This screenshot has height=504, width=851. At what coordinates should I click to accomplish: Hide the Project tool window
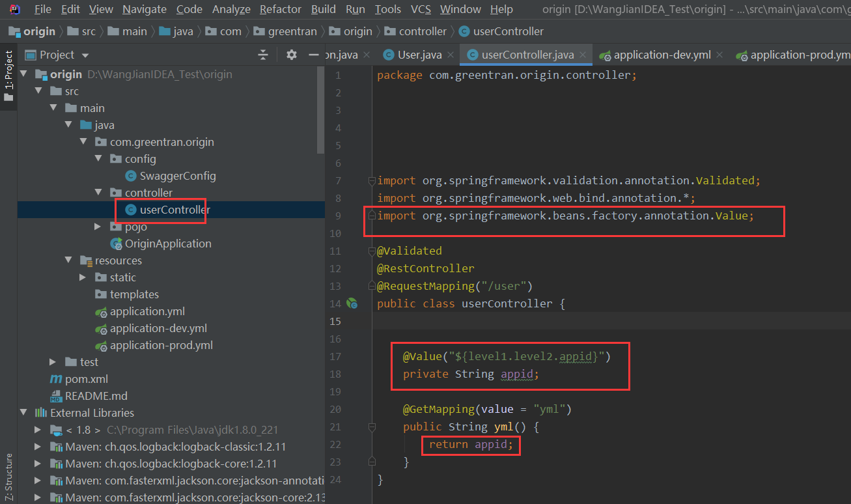click(x=313, y=55)
